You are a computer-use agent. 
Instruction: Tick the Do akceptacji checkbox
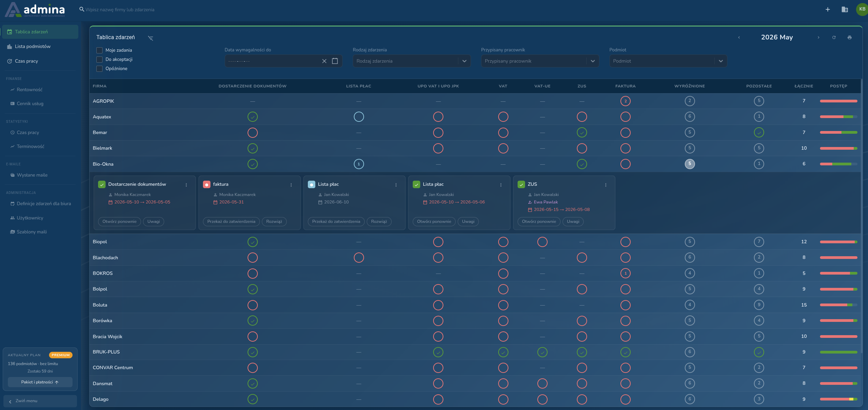99,60
